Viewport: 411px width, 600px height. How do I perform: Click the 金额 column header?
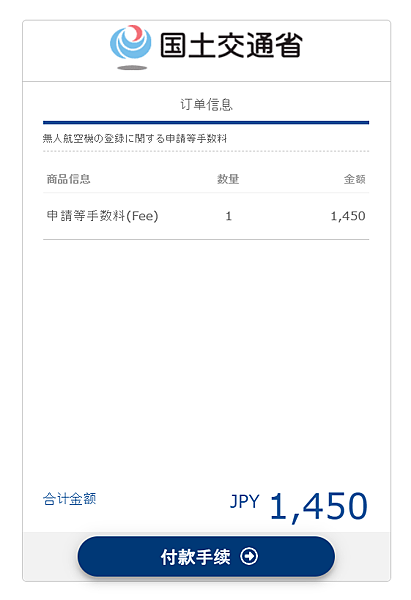point(354,179)
